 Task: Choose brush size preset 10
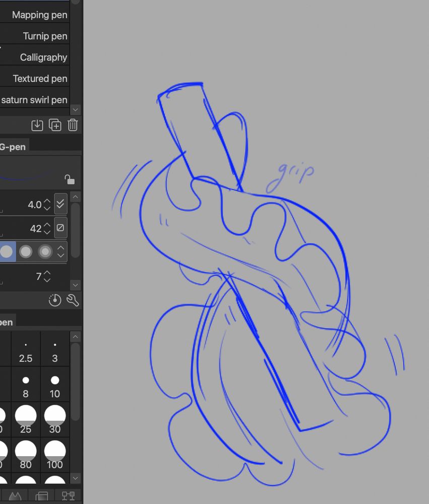point(55,385)
